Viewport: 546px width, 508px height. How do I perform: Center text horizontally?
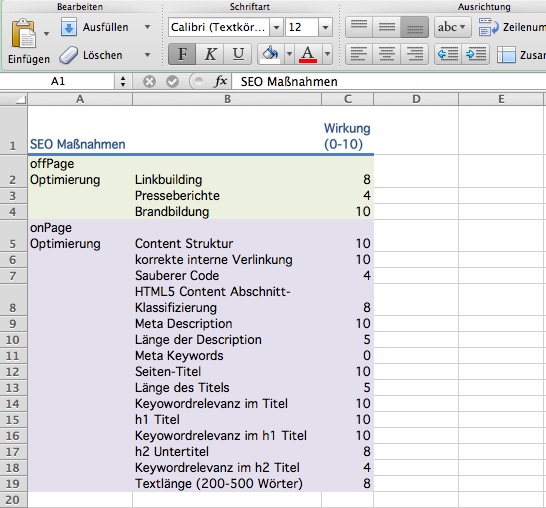coord(387,54)
